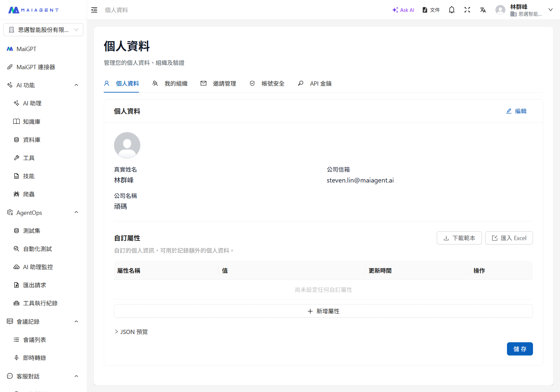Image resolution: width=560 pixels, height=392 pixels.
Task: Click the profile avatar picture
Action: (127, 145)
